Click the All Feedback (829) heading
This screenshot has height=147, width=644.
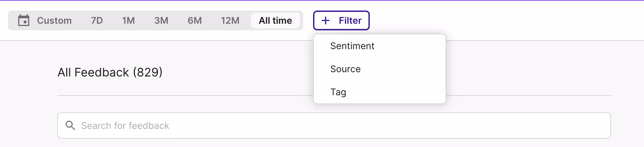pos(110,72)
